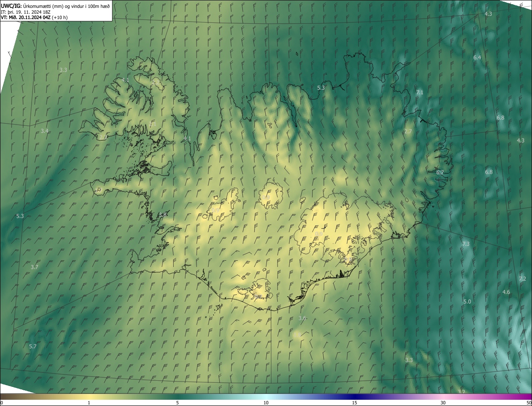Click the valid time 'VT: Mið. 20.11.2024 04Z'
The width and height of the screenshot is (532, 406).
(x=26, y=17)
